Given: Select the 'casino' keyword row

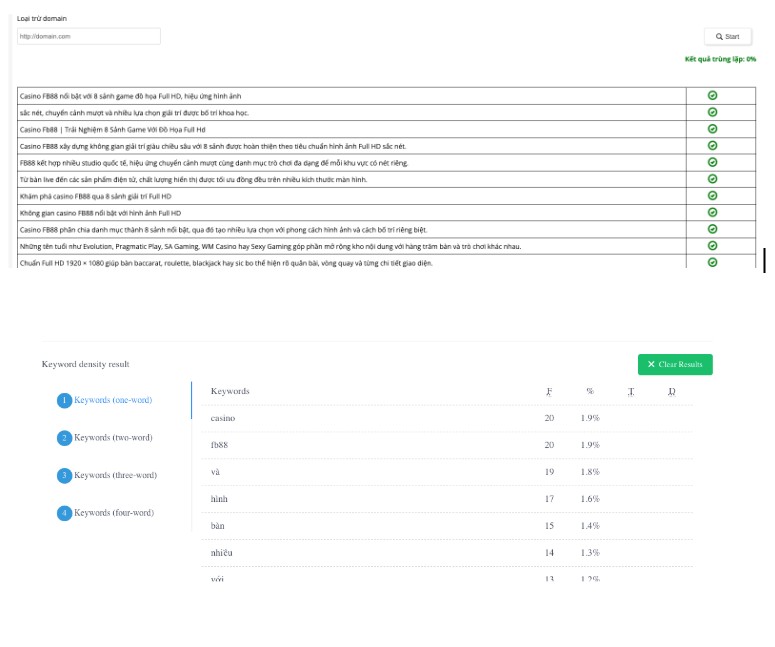Looking at the screenshot, I should point(447,418).
